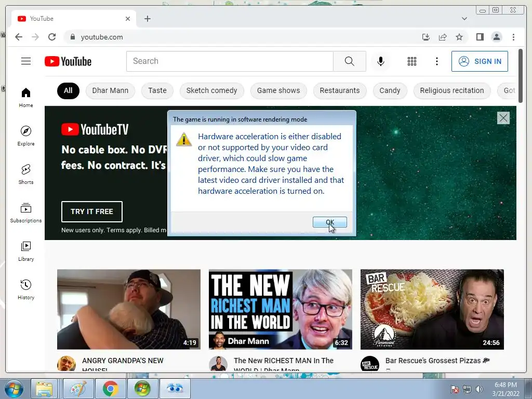532x399 pixels.
Task: Open the volume speaker tray icon
Action: (478, 389)
